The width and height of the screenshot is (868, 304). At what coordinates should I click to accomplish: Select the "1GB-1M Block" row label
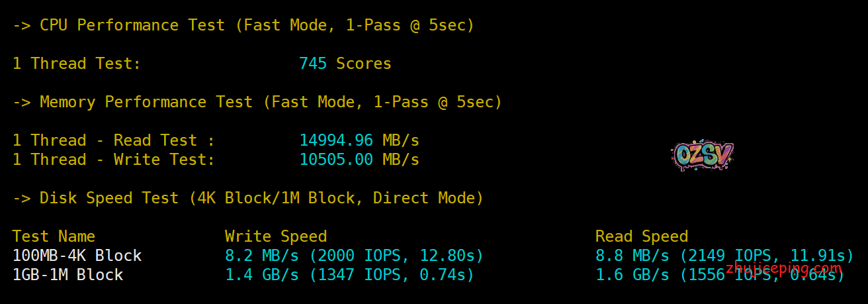click(67, 275)
